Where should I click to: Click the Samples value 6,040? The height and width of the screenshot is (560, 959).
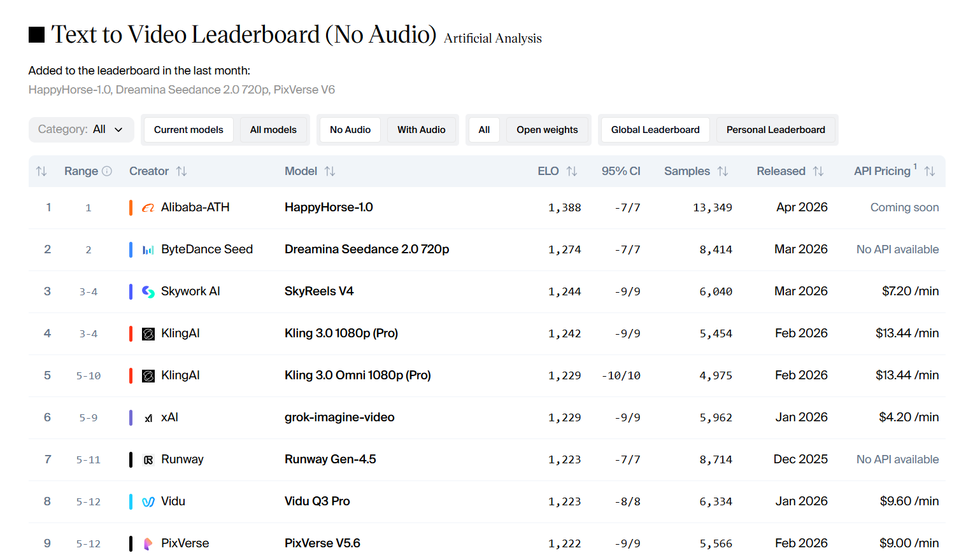point(716,291)
